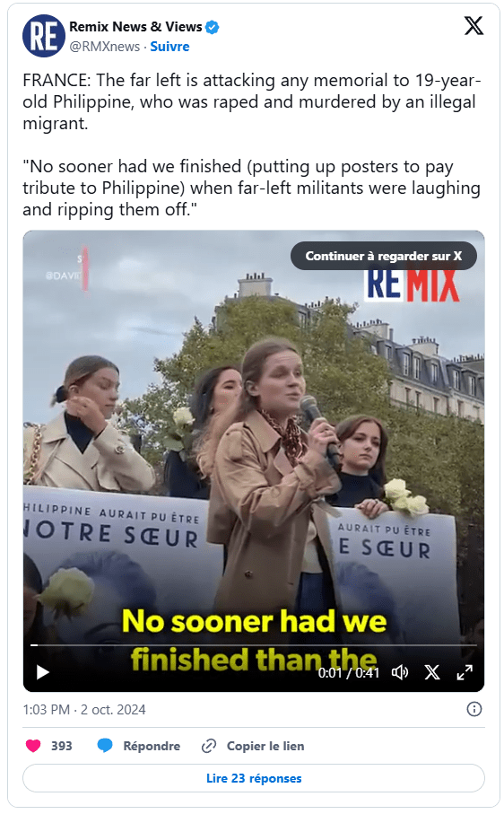Click the 1:03 PM · 2 oct. 2024 timestamp
The height and width of the screenshot is (814, 504).
click(84, 710)
